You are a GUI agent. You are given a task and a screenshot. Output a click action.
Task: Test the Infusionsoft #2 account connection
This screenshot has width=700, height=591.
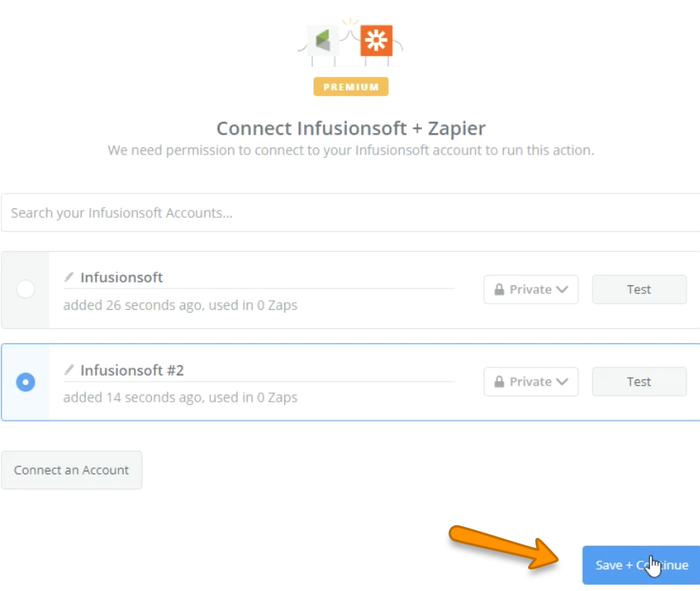(x=639, y=382)
